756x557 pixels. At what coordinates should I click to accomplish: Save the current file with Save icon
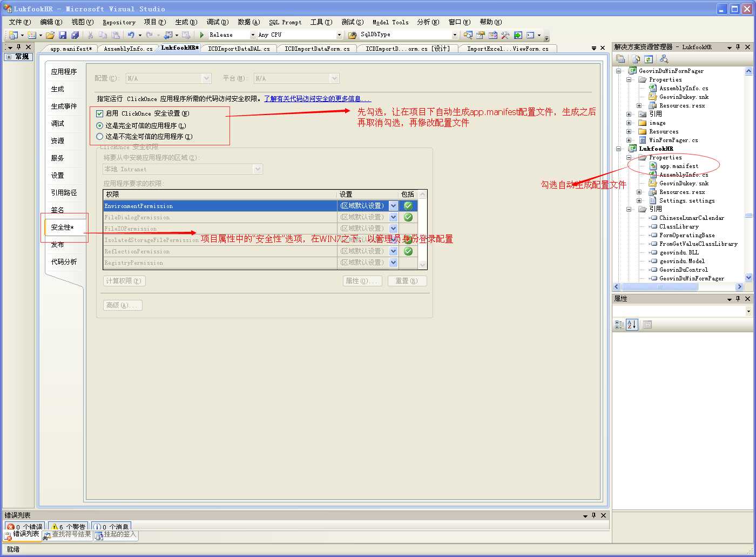pyautogui.click(x=63, y=35)
